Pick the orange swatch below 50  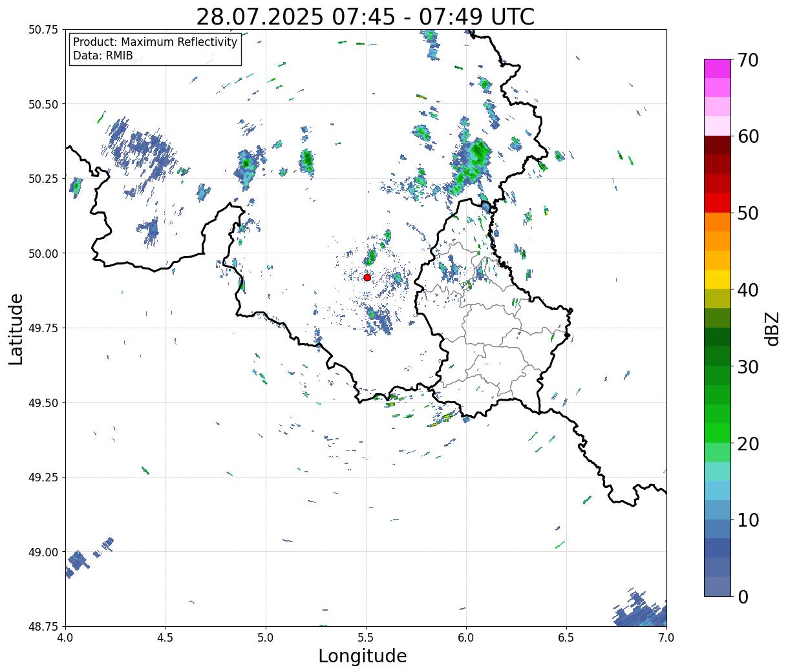point(718,222)
